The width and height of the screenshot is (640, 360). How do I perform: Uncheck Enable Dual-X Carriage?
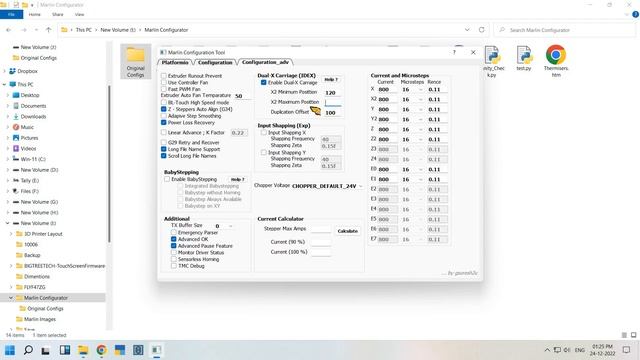(x=264, y=82)
